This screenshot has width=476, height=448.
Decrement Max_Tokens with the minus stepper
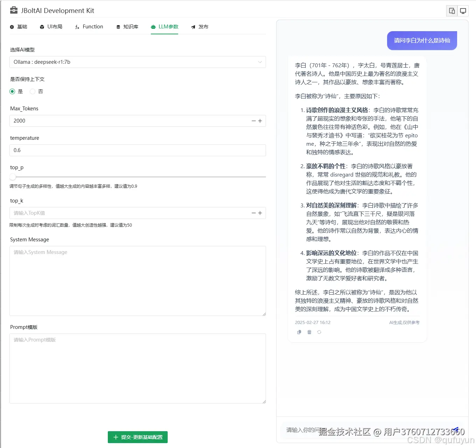pos(253,121)
